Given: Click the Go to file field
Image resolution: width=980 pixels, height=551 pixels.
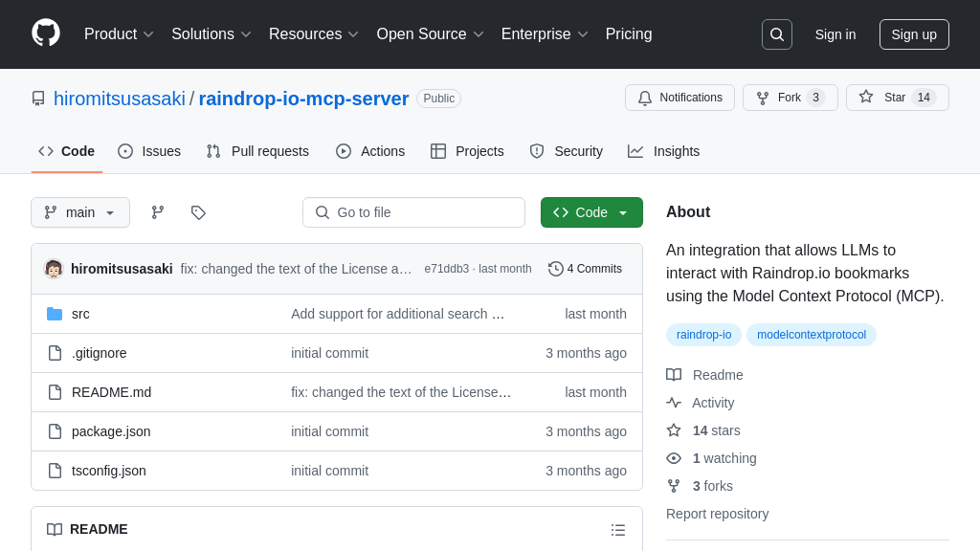Looking at the screenshot, I should coord(413,212).
